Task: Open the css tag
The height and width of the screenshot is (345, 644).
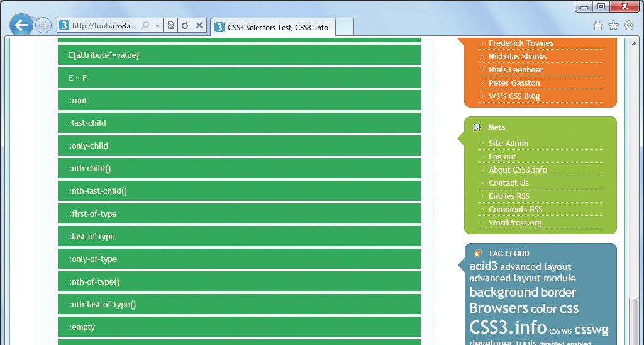Action: click(569, 309)
